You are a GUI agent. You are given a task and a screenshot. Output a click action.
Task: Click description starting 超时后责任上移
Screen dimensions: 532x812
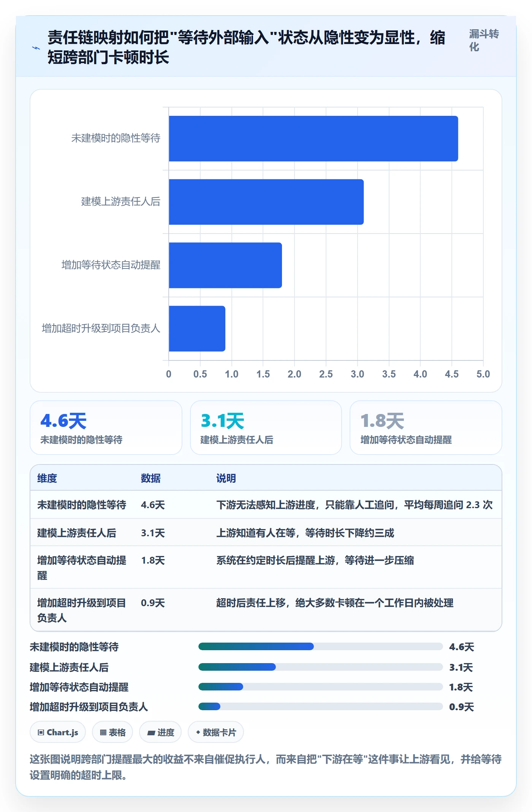[x=335, y=603]
